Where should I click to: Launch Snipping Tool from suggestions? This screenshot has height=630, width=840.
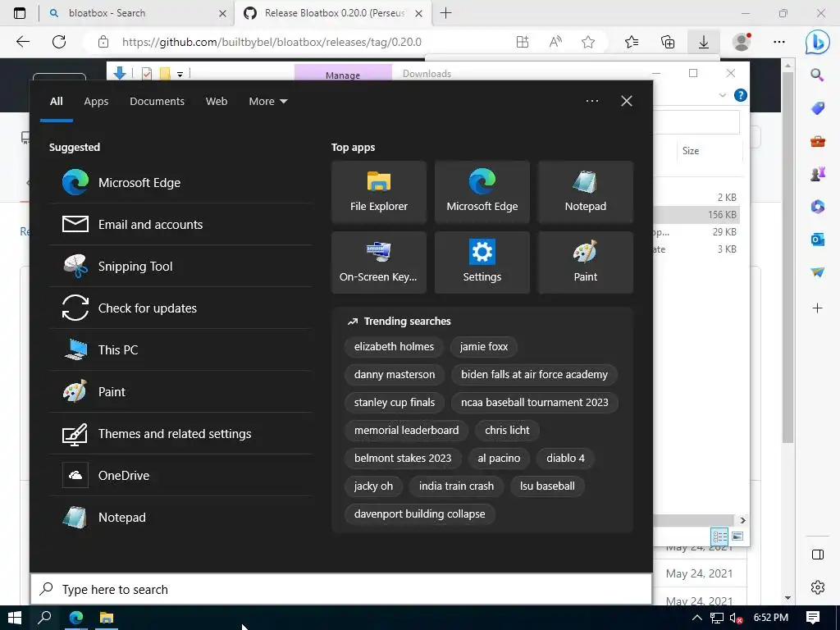point(180,267)
